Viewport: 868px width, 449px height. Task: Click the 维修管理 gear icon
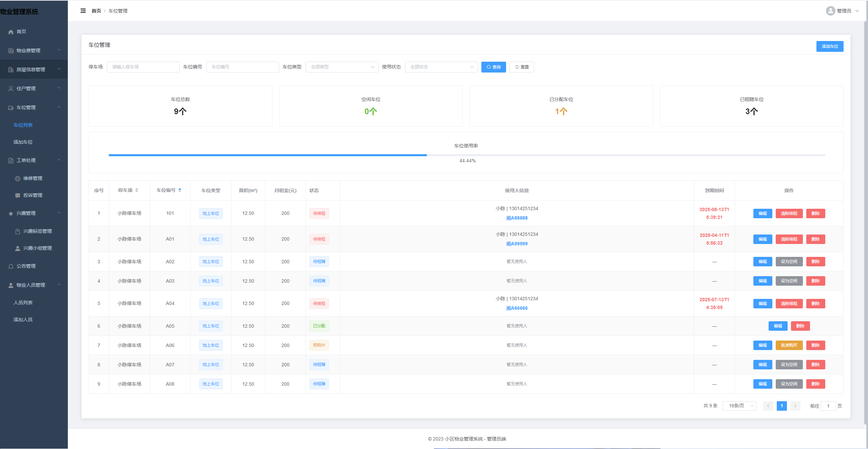coord(18,179)
